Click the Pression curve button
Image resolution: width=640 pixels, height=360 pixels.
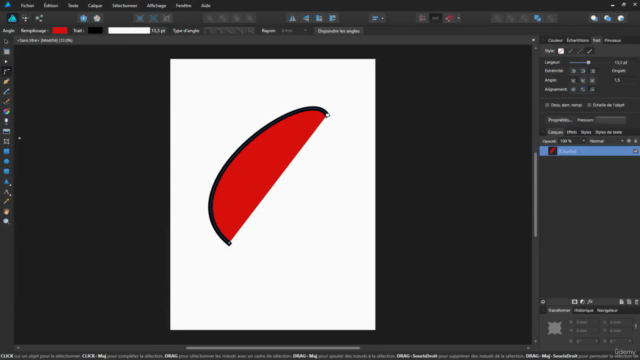click(611, 120)
